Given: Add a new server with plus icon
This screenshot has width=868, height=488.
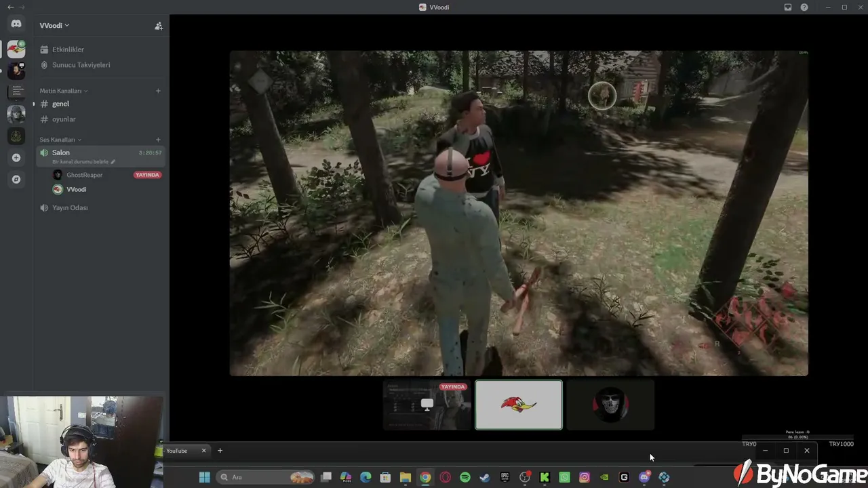Looking at the screenshot, I should (16, 158).
